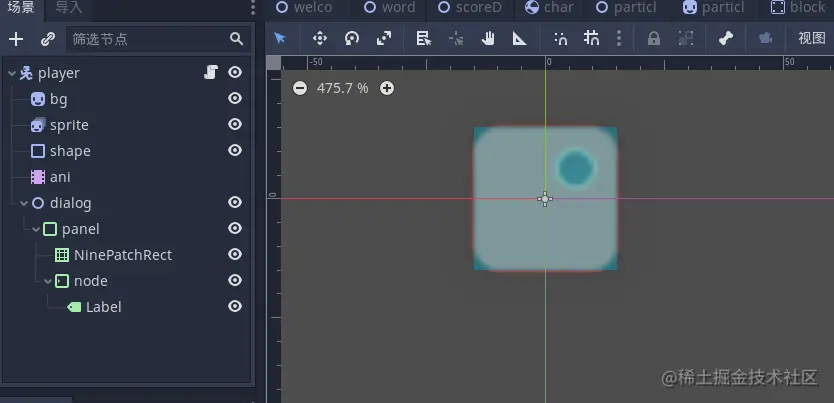Click the KinematicBody icon beside player
Image resolution: width=834 pixels, height=403 pixels.
click(x=26, y=73)
